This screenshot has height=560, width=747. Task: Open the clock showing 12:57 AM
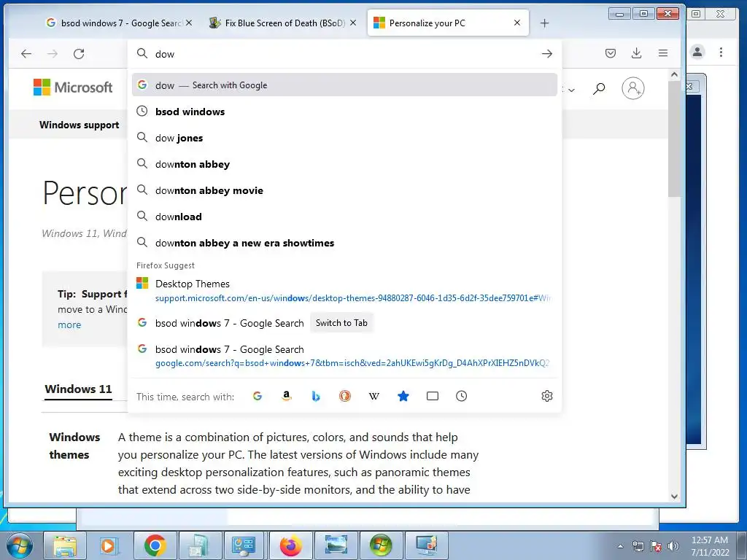tap(710, 546)
